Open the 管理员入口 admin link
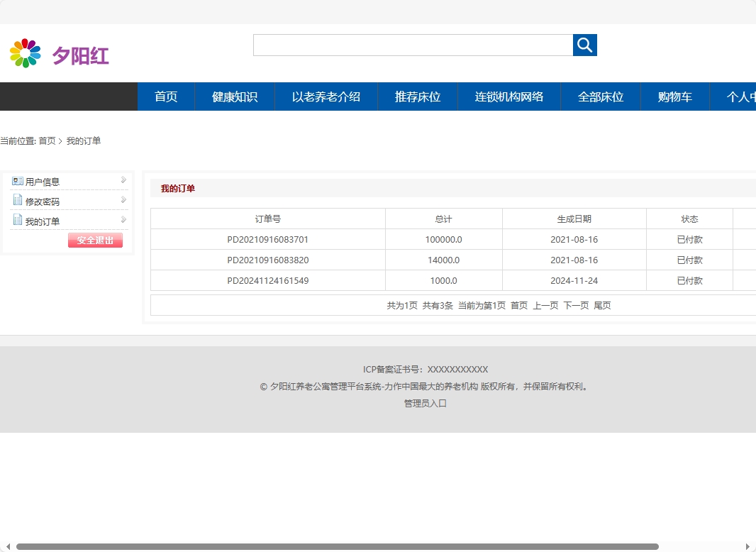 pyautogui.click(x=424, y=402)
